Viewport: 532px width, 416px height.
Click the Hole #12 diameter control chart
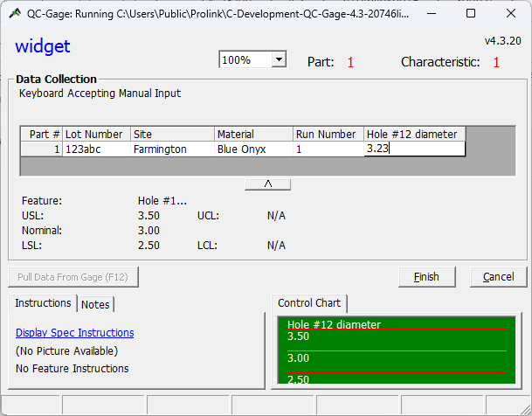pyautogui.click(x=397, y=350)
